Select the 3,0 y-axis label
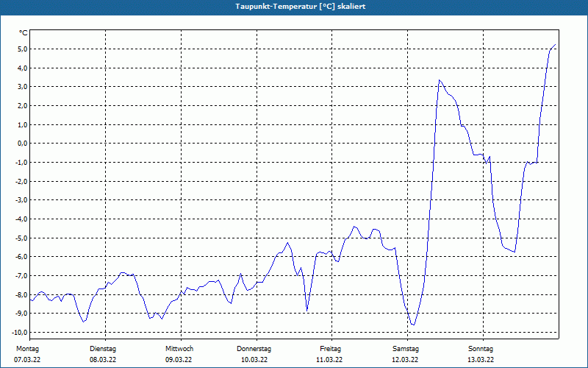Screen dimensions: 588x368 pos(21,87)
